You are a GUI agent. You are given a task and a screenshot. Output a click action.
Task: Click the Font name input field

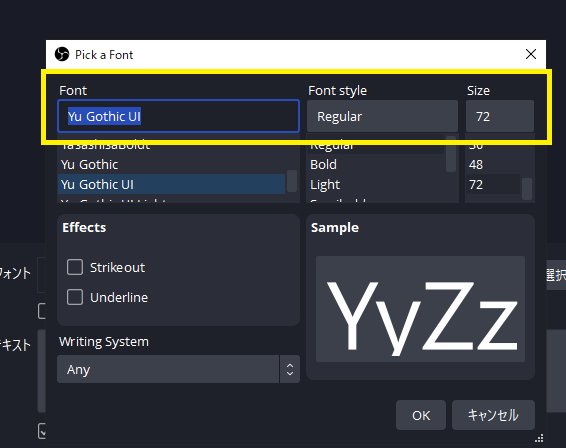pos(178,116)
